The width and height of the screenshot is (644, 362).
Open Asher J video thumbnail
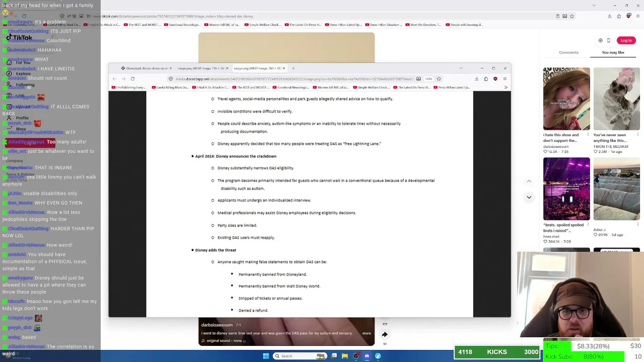pyautogui.click(x=616, y=189)
